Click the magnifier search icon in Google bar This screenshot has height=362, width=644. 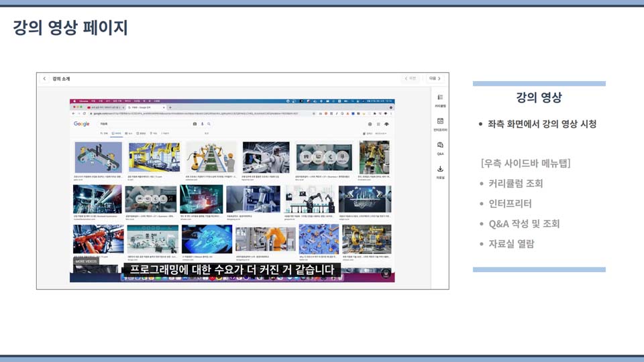(x=209, y=124)
